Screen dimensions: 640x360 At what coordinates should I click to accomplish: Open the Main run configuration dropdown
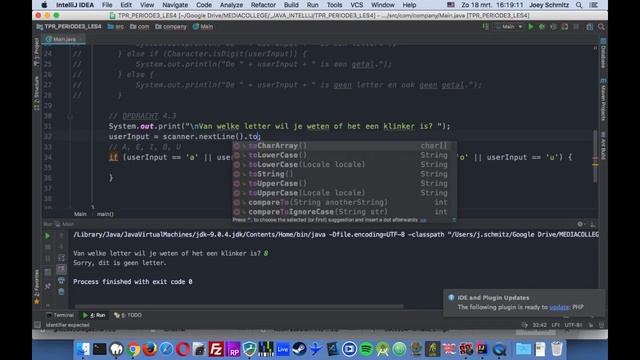509,27
